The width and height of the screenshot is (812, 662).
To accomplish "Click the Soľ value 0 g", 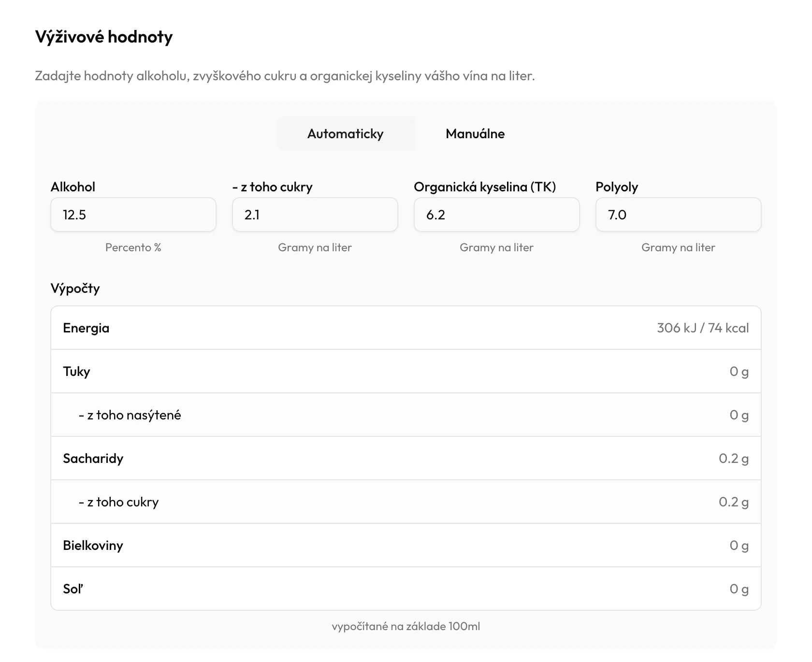I will 739,589.
